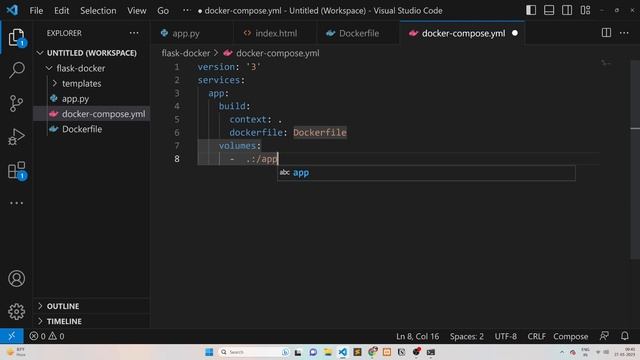640x360 pixels.
Task: Place the cursor on line 6 Dockerfile value
Action: tap(320, 132)
